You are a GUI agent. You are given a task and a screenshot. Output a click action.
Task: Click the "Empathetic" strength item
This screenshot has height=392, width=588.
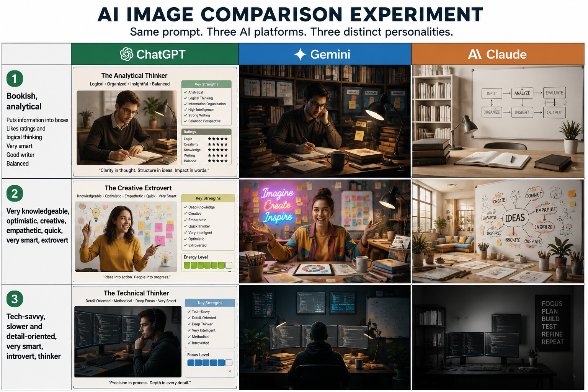coord(195,220)
